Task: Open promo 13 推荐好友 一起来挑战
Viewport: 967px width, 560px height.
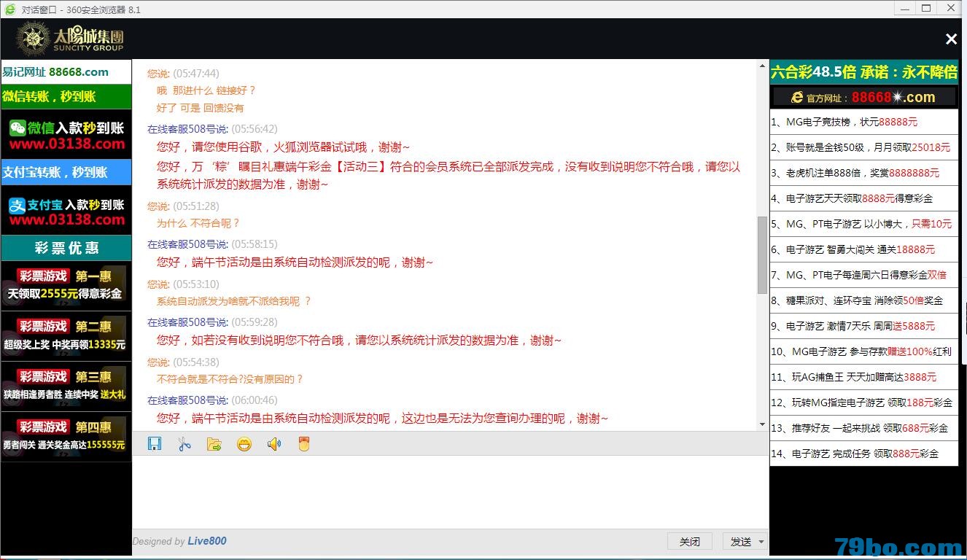Action: (864, 428)
